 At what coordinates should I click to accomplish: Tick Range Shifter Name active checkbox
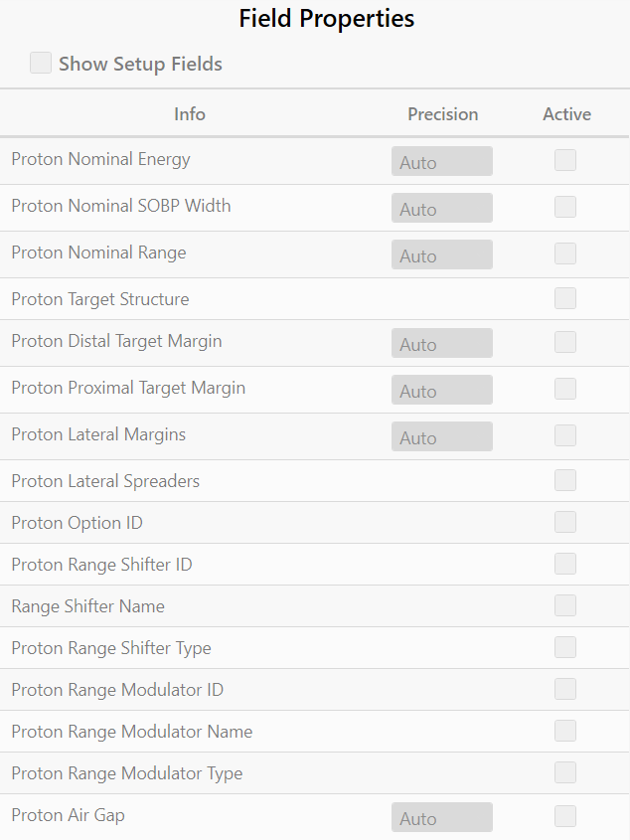565,605
